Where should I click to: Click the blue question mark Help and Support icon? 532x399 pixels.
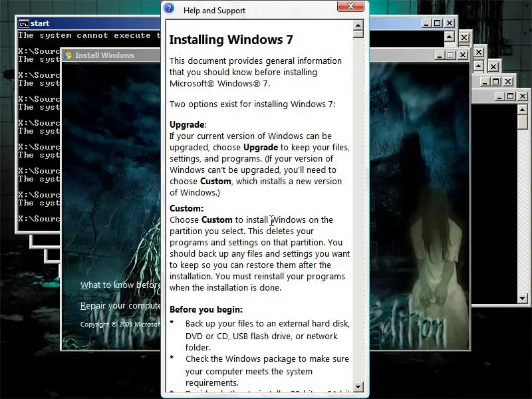(x=169, y=8)
